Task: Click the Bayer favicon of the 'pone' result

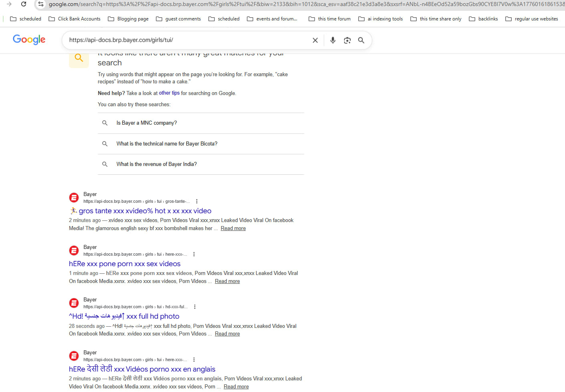Action: [x=74, y=251]
